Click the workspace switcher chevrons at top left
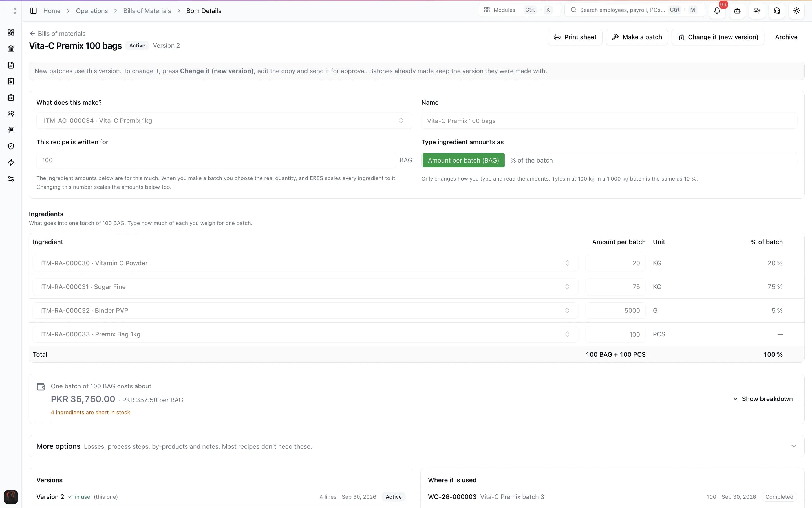Viewport: 812px width, 508px height. coord(14,11)
